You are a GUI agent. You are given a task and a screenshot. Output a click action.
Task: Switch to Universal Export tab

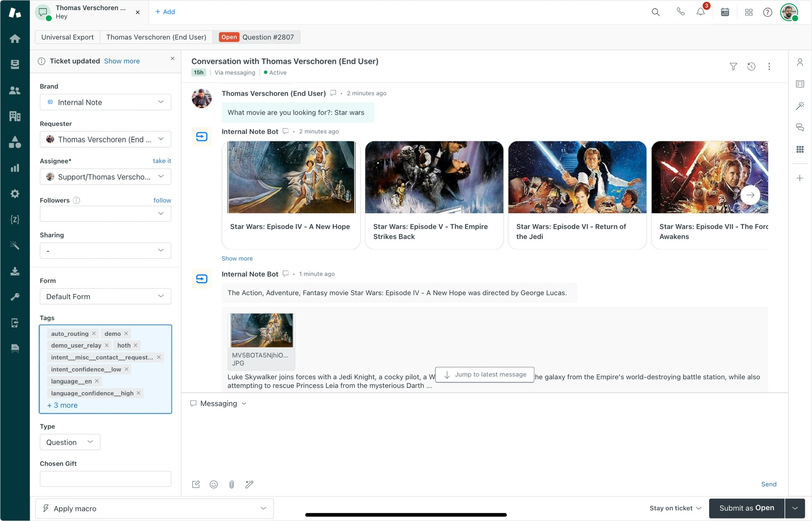pos(67,37)
